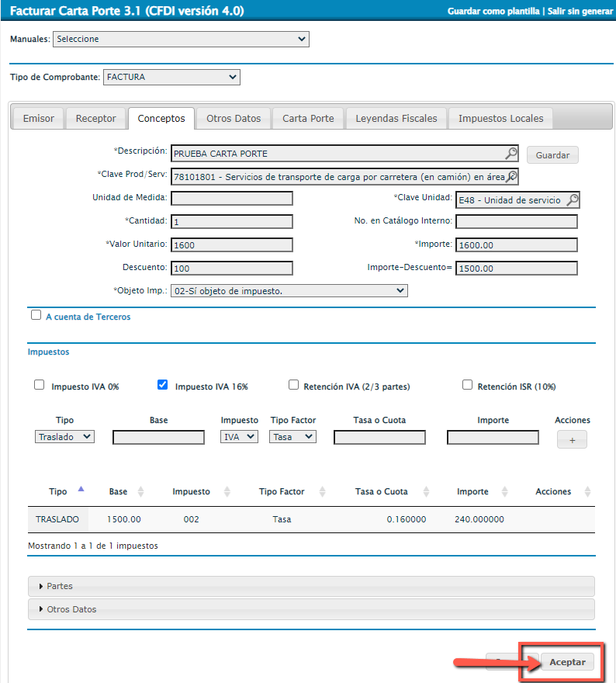This screenshot has height=683, width=616.
Task: Select the Conceptos tab
Action: pyautogui.click(x=161, y=119)
